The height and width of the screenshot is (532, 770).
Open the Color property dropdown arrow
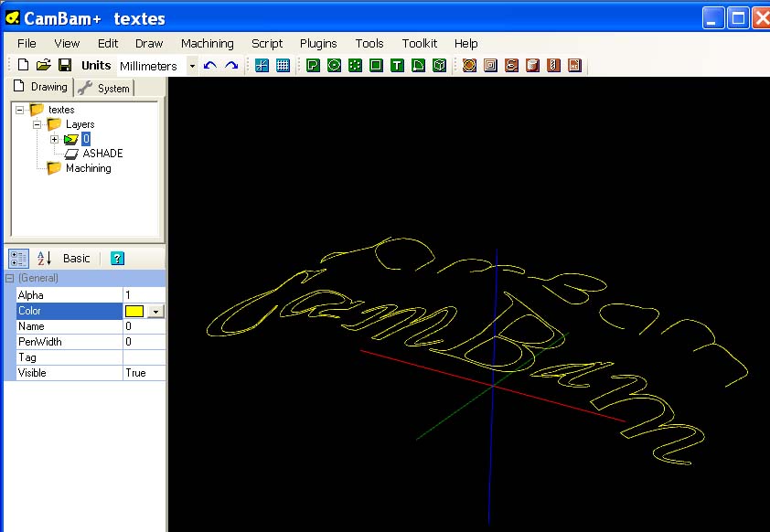156,311
